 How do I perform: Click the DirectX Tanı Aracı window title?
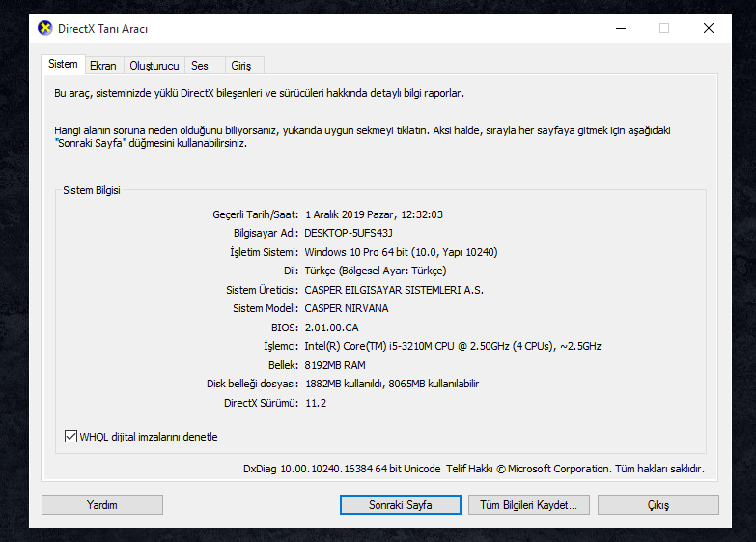click(102, 29)
